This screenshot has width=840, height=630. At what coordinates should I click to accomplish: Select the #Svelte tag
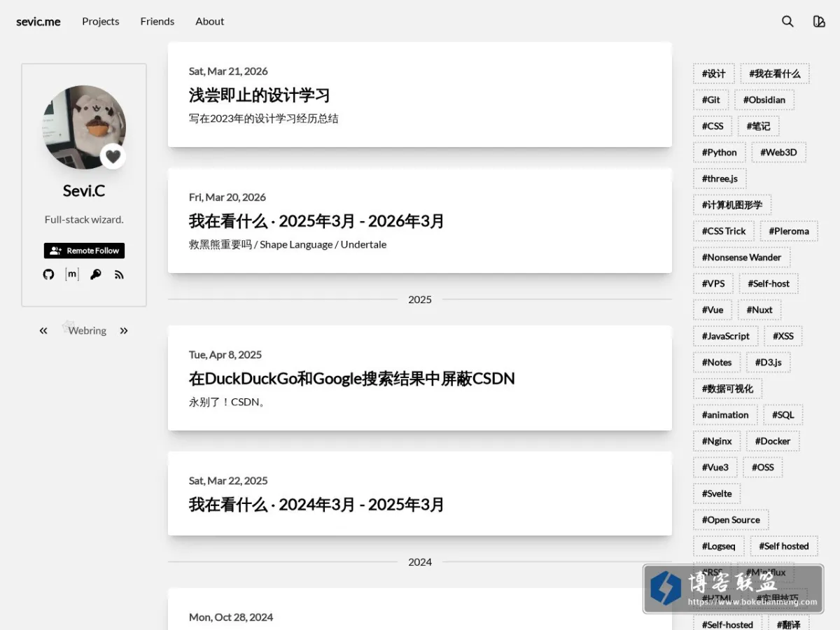point(717,493)
